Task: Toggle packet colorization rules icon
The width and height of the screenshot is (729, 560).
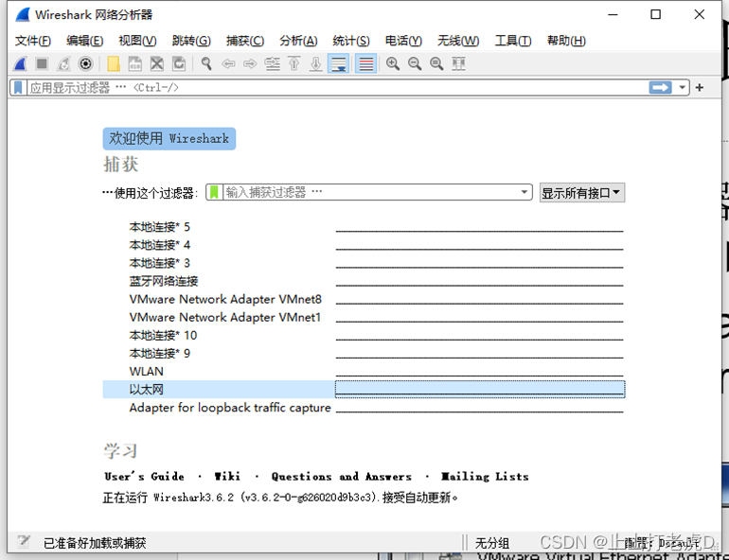Action: (x=365, y=63)
